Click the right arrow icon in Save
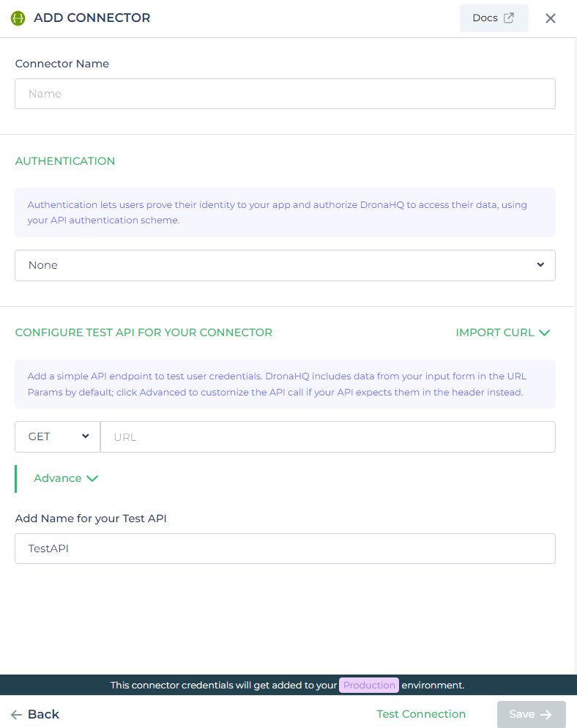577x728 pixels. (x=546, y=715)
